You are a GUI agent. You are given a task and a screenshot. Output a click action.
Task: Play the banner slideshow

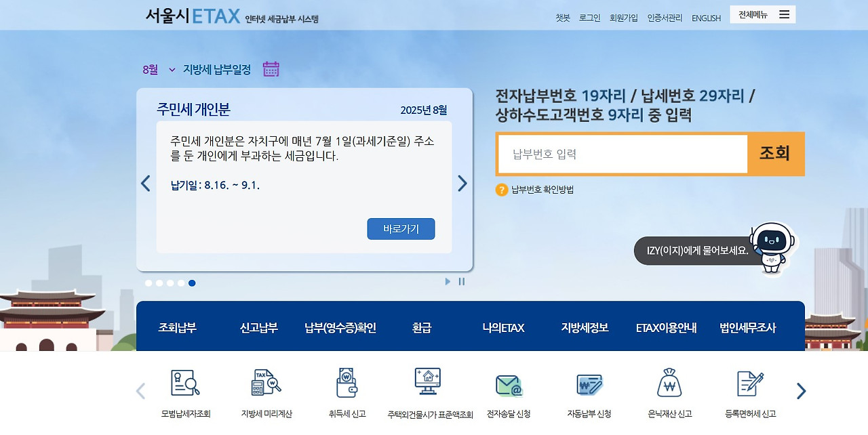coord(448,281)
